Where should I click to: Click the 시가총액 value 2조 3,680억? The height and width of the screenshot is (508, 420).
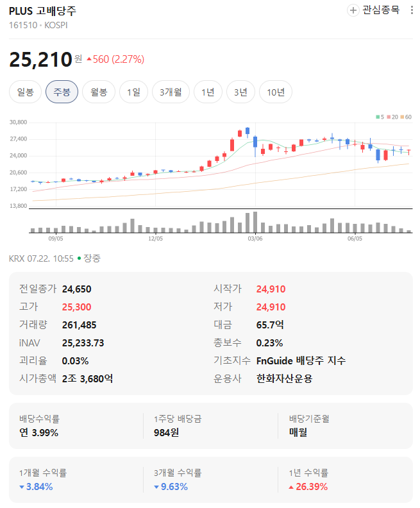(87, 378)
